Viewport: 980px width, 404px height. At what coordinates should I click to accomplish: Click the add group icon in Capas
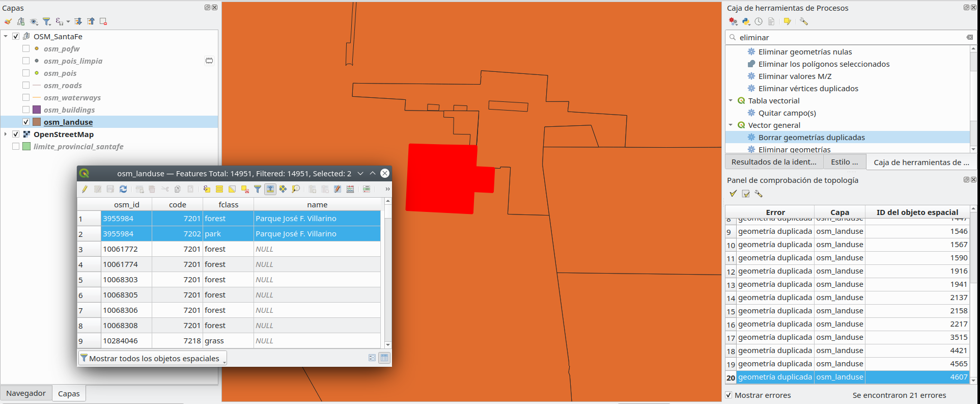(21, 21)
